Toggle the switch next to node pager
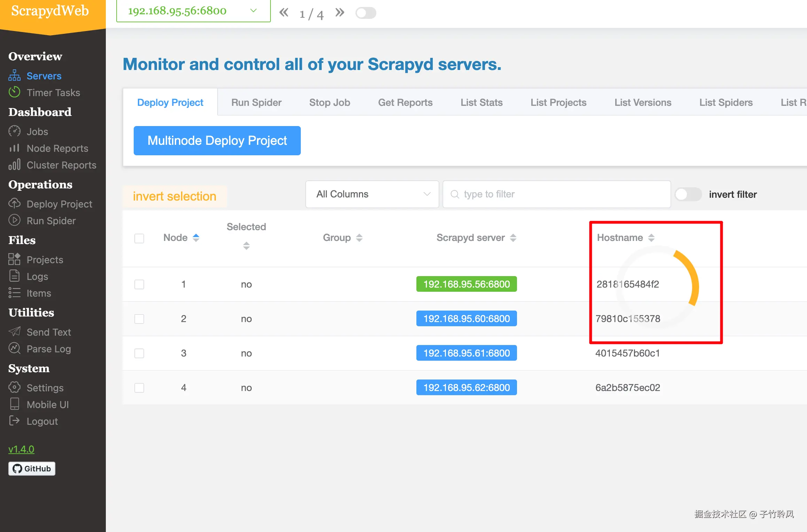Viewport: 807px width, 532px height. coord(366,13)
